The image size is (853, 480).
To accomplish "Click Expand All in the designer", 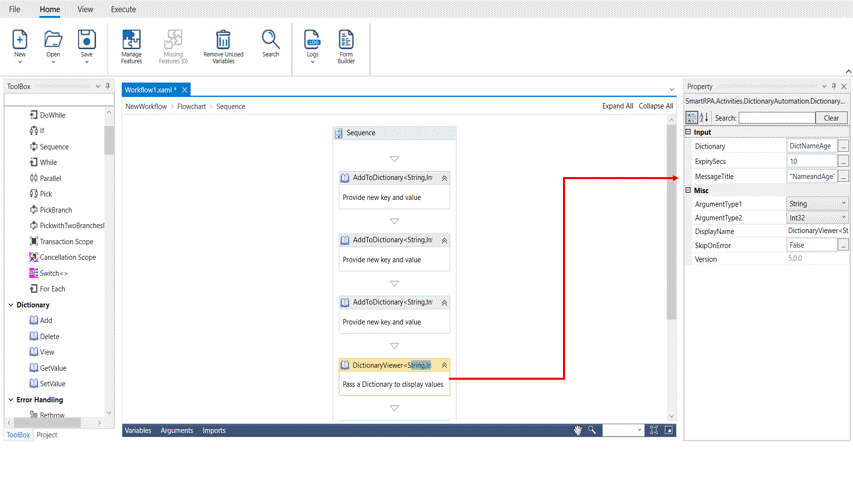I will (x=617, y=106).
